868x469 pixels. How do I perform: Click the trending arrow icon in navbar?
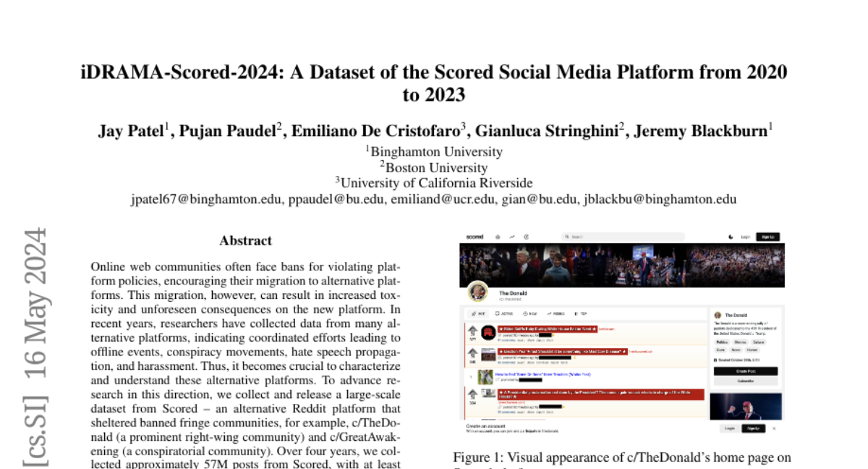(x=512, y=237)
